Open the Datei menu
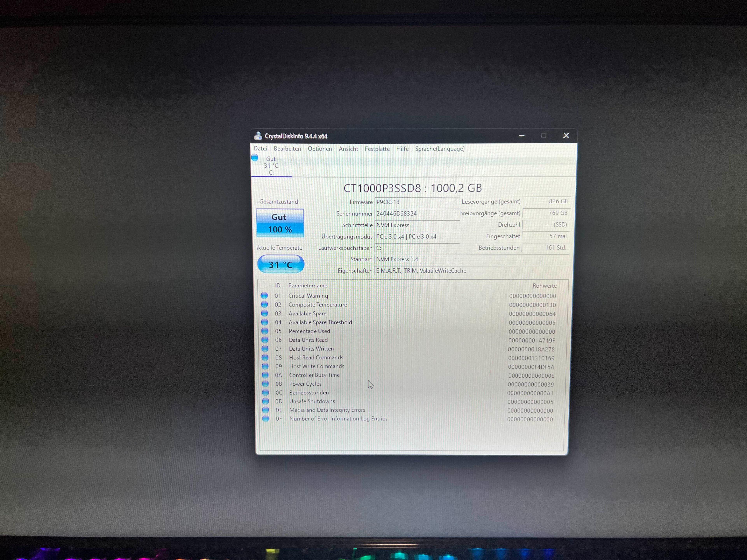 pos(260,149)
